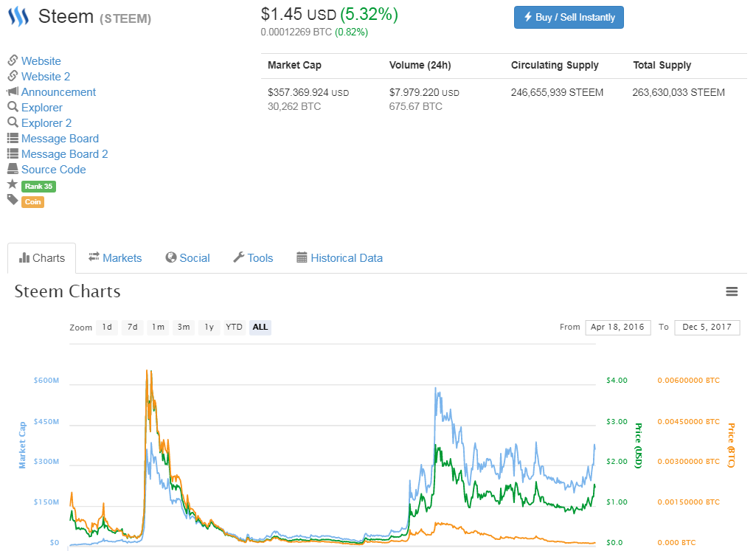This screenshot has width=756, height=551.
Task: Set chart zoom to 1m
Action: coord(158,327)
